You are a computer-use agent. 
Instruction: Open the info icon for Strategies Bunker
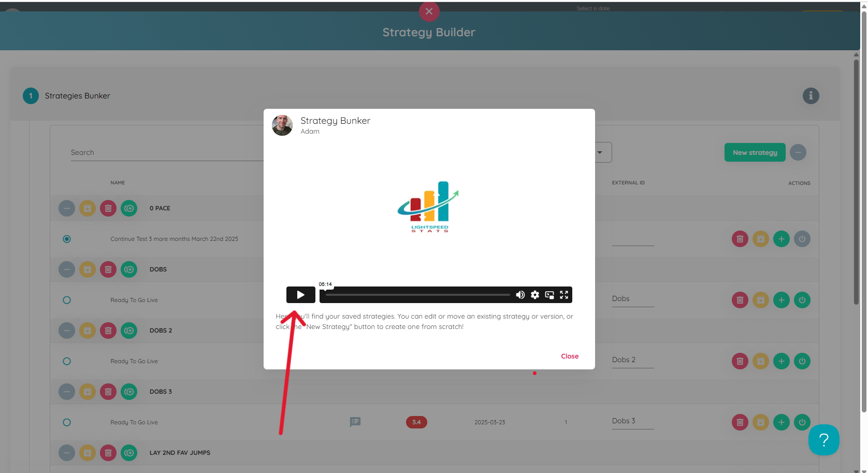[811, 96]
